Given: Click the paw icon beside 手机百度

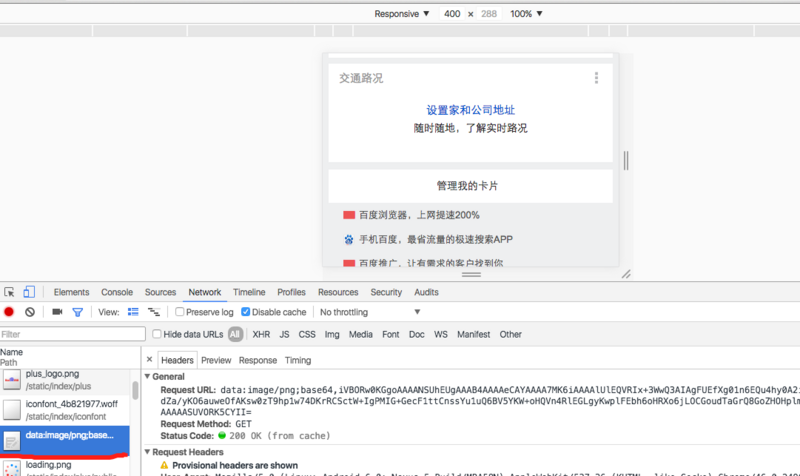Looking at the screenshot, I should pyautogui.click(x=349, y=239).
